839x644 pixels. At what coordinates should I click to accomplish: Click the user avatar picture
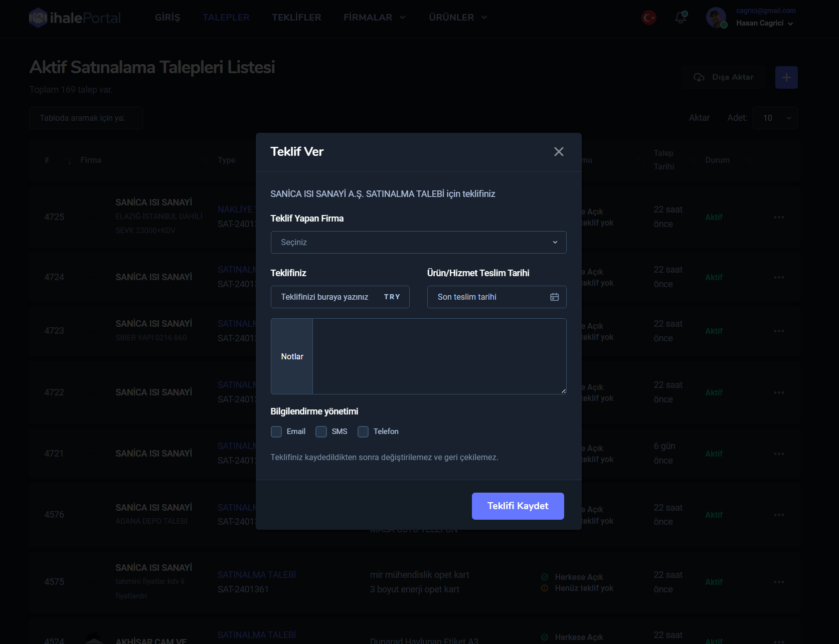coord(716,18)
